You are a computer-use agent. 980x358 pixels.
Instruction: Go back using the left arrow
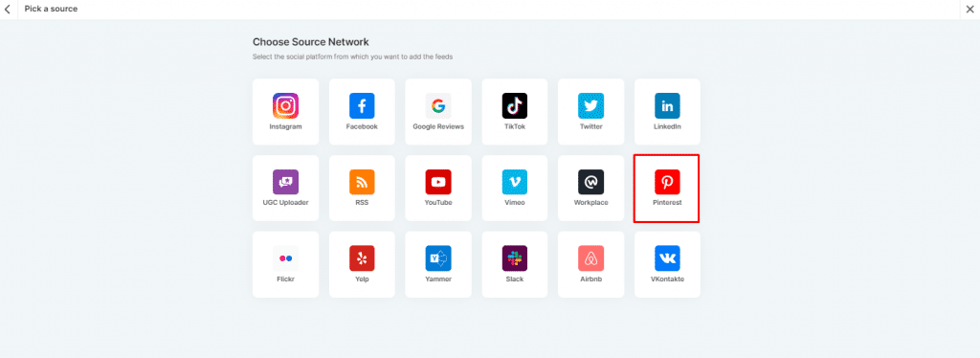pos(8,9)
